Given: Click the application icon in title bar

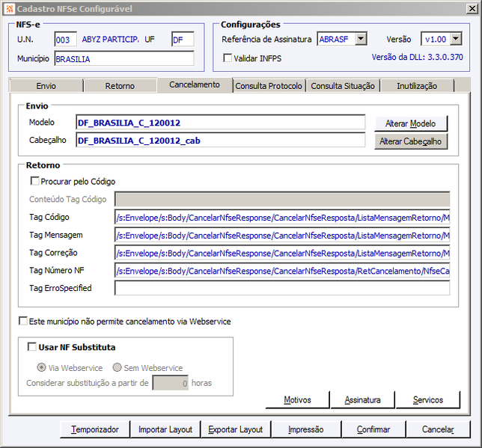Looking at the screenshot, I should pyautogui.click(x=9, y=9).
